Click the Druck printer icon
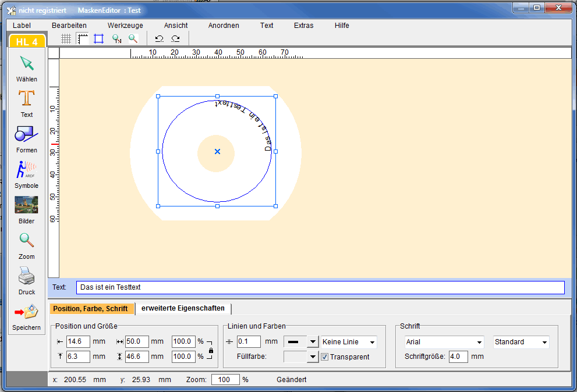Image resolution: width=577 pixels, height=392 pixels. (27, 276)
